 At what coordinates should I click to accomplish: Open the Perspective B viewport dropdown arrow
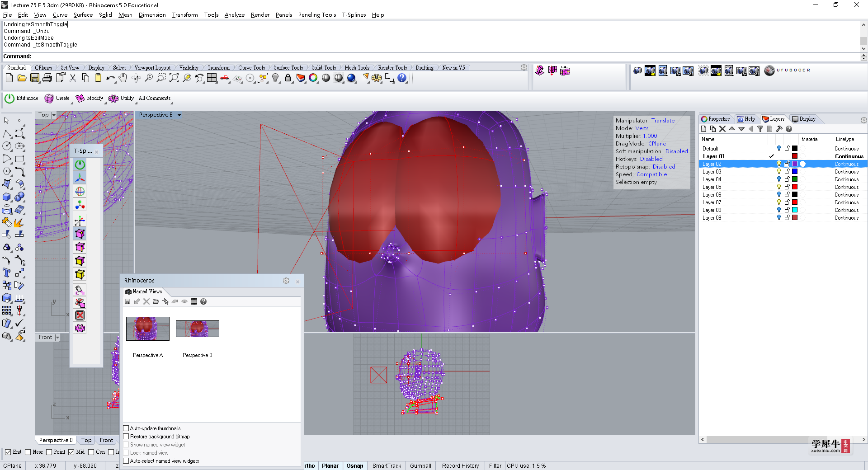179,115
